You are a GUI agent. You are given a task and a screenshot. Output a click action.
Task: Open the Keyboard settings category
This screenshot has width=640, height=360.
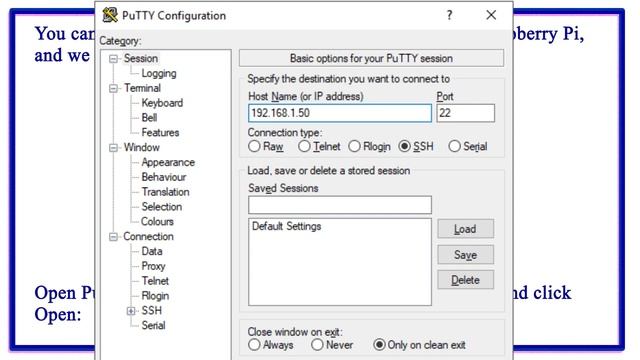point(162,103)
